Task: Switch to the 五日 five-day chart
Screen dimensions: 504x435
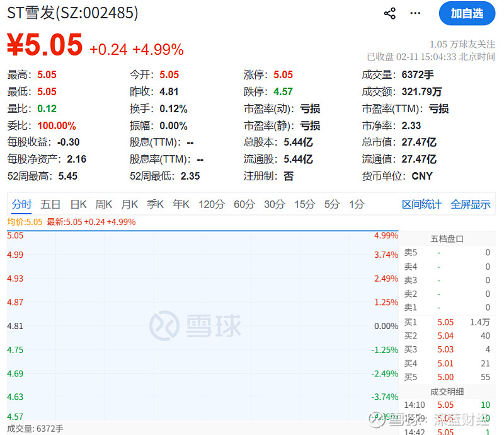Action: tap(50, 204)
